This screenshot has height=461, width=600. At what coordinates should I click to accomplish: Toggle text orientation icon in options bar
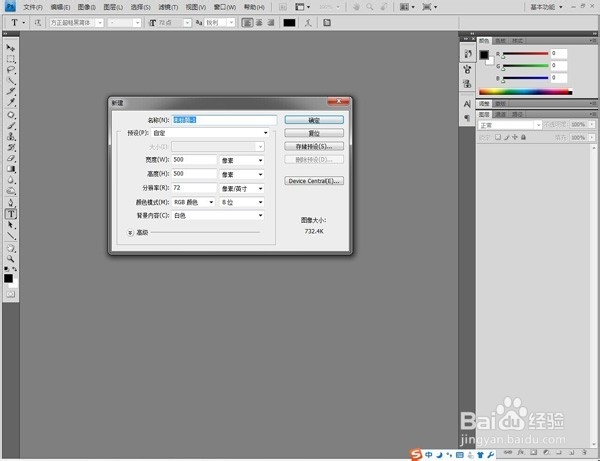[38, 23]
